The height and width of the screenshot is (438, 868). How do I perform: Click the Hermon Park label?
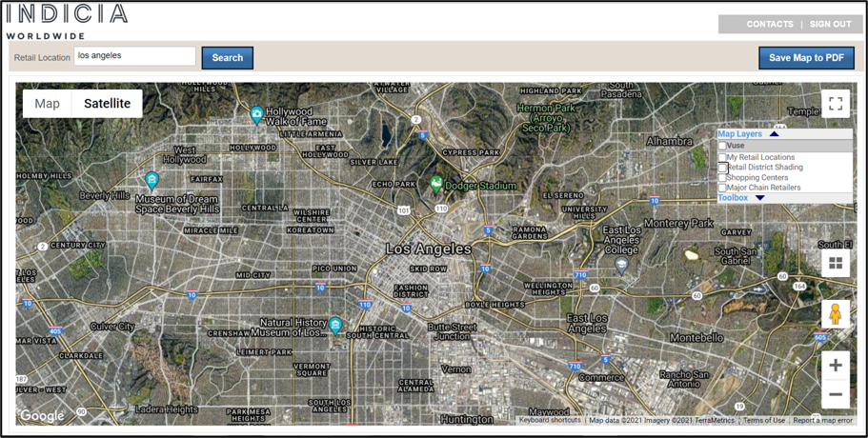(x=546, y=118)
